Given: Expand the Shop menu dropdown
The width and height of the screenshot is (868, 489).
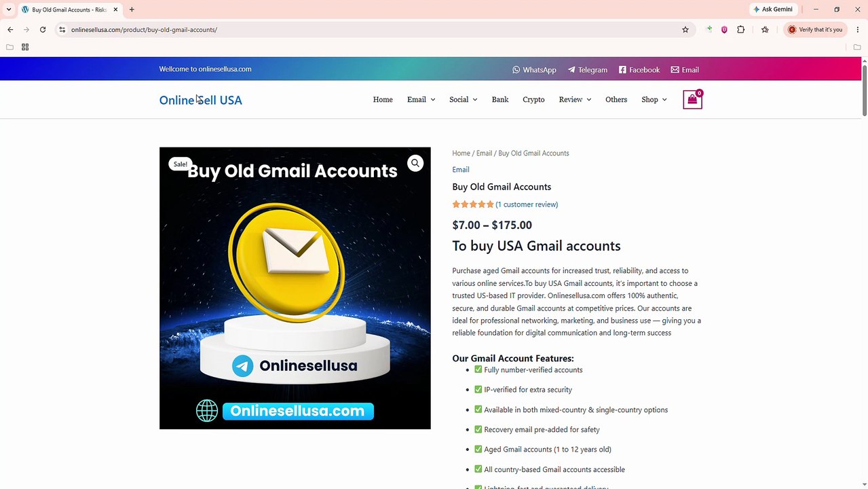Looking at the screenshot, I should (654, 99).
